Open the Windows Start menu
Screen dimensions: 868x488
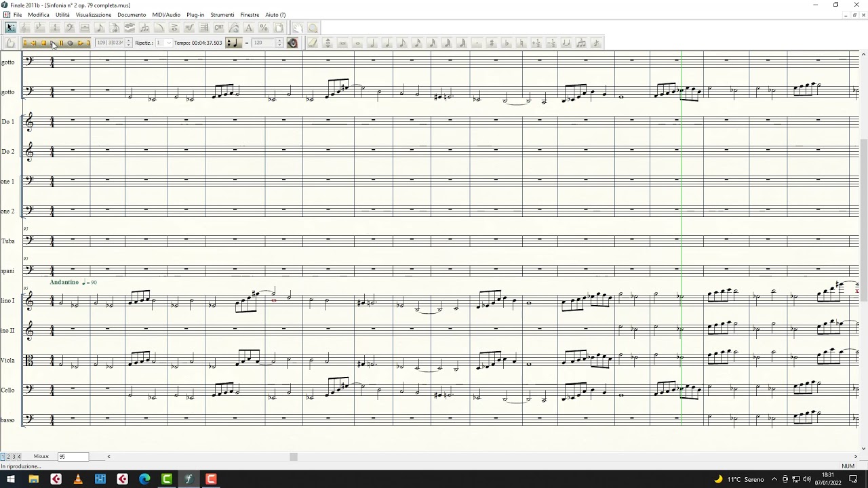[x=11, y=479]
